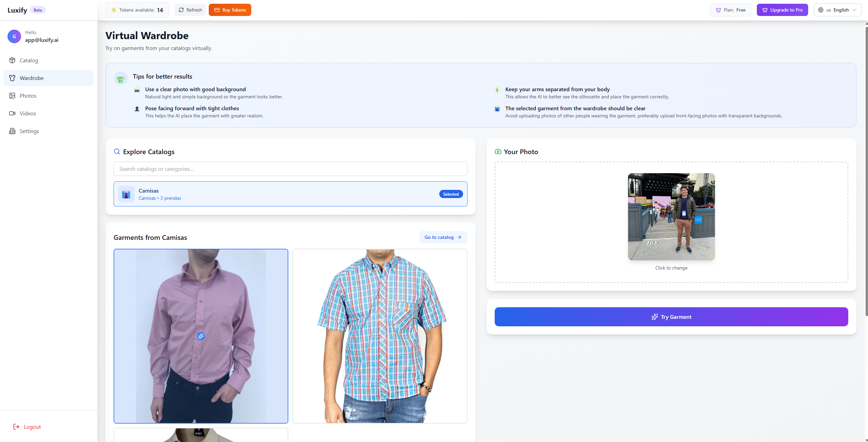Focus the Search catalogs or categories field
Image resolution: width=868 pixels, height=442 pixels.
(290, 169)
